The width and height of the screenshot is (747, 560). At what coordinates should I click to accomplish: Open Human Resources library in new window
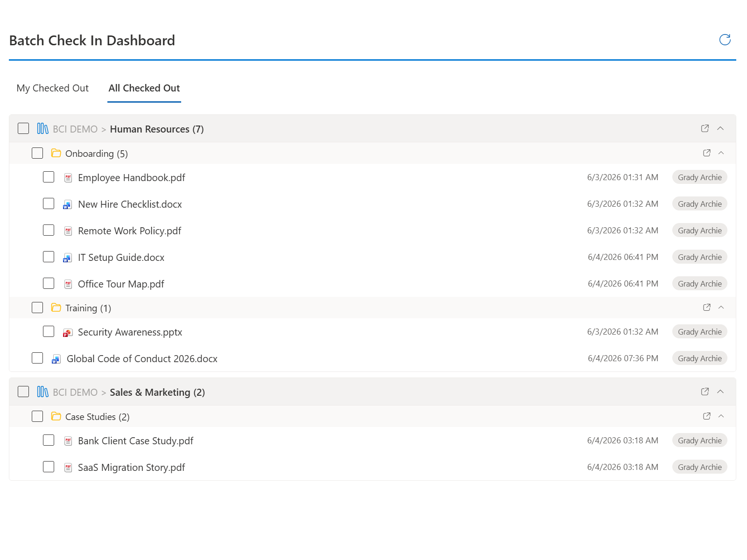tap(705, 128)
